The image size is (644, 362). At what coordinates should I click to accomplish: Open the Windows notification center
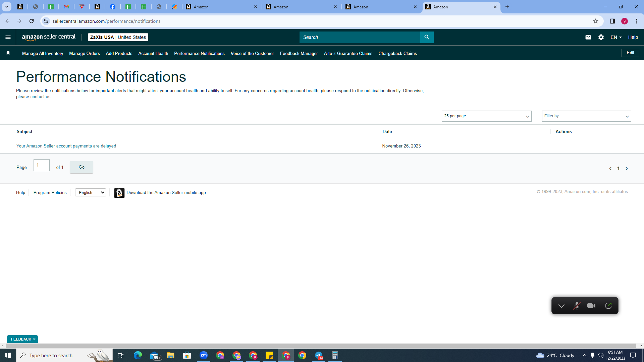coord(633,355)
